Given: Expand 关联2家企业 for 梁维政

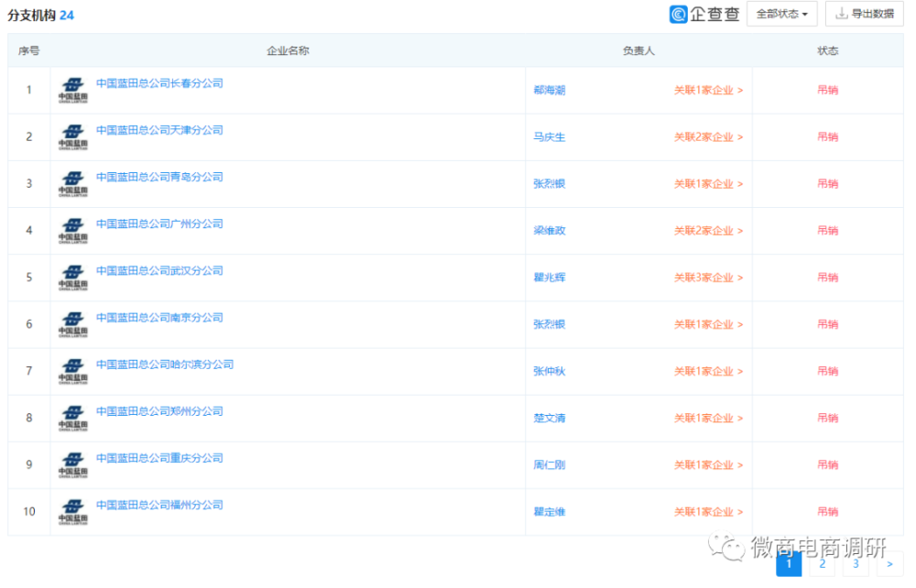Looking at the screenshot, I should [x=708, y=231].
